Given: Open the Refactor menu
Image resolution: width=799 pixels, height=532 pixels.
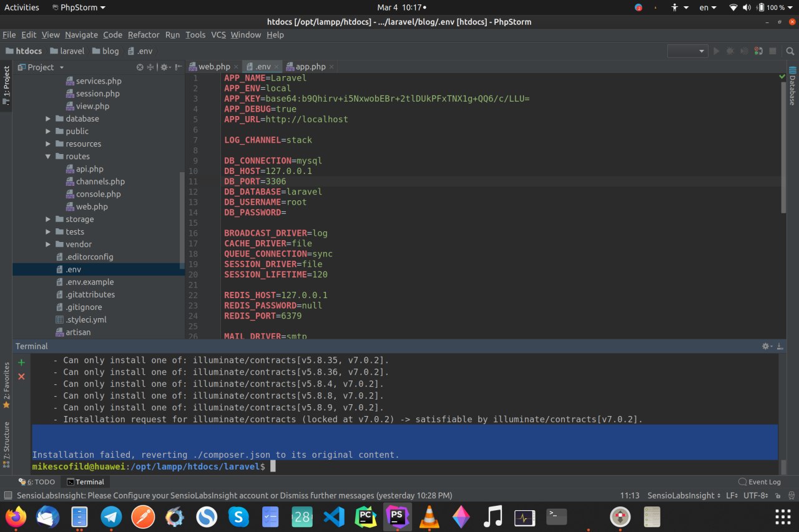Looking at the screenshot, I should 144,35.
